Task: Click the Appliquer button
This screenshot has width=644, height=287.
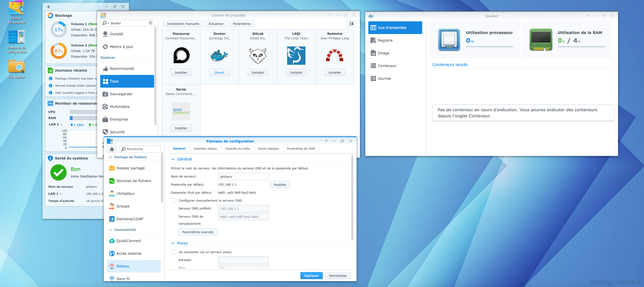Action: [x=311, y=276]
